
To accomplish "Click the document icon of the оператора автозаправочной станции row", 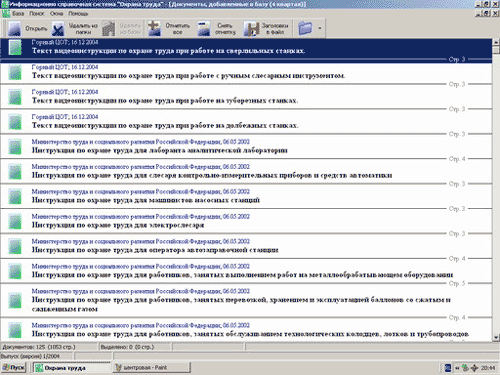I will [x=15, y=247].
